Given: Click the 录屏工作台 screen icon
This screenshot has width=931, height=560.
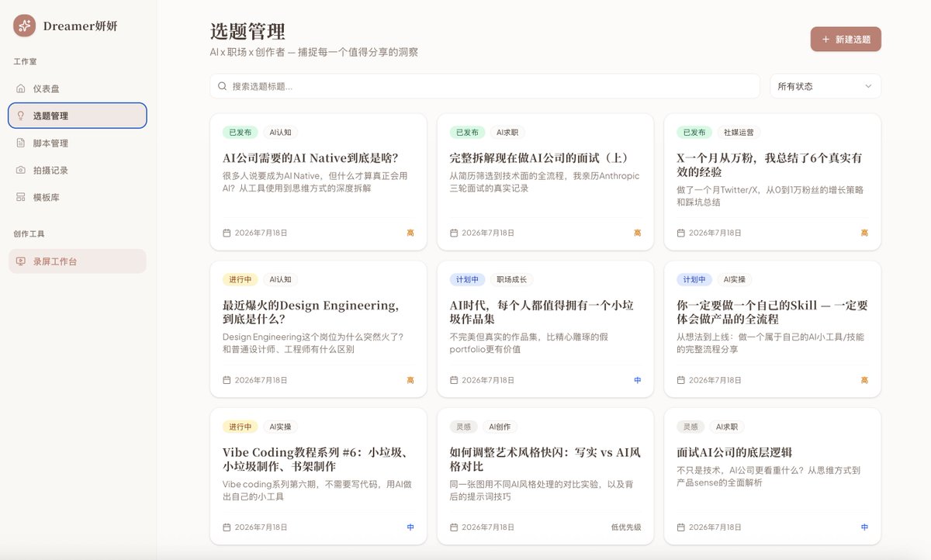Looking at the screenshot, I should click(21, 261).
